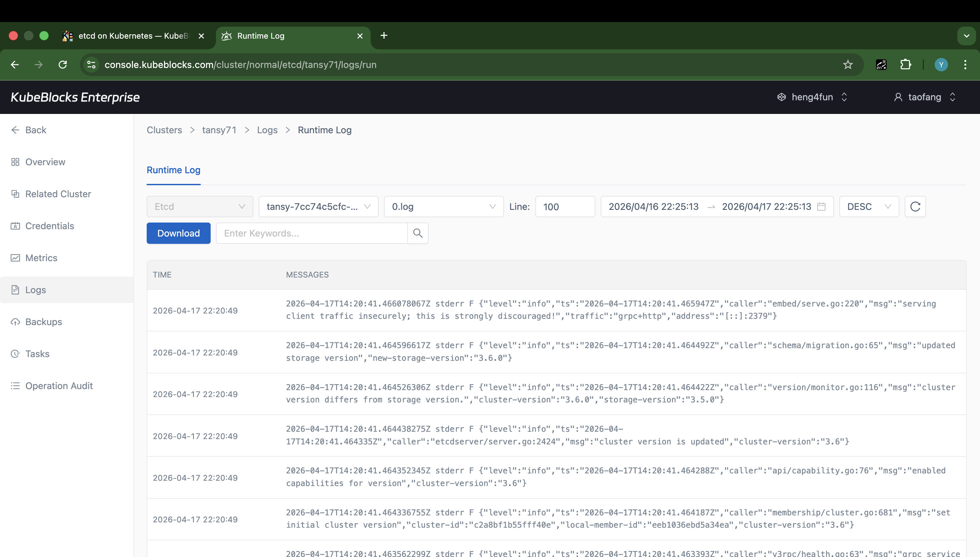Open the heng4fun organization switcher

pyautogui.click(x=812, y=97)
